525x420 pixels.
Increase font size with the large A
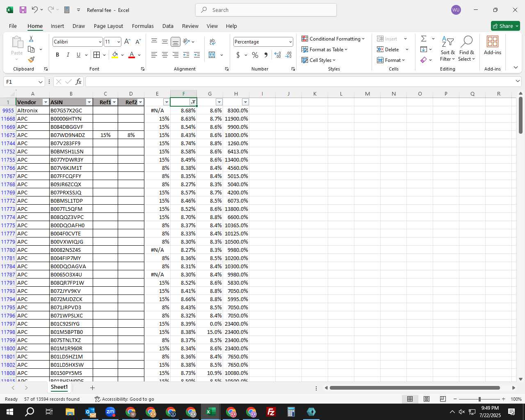pos(127,41)
